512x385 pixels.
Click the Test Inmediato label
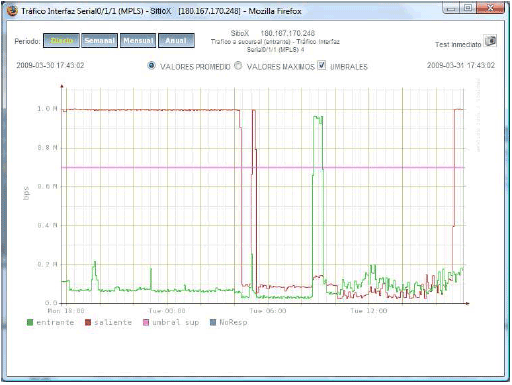pyautogui.click(x=458, y=44)
